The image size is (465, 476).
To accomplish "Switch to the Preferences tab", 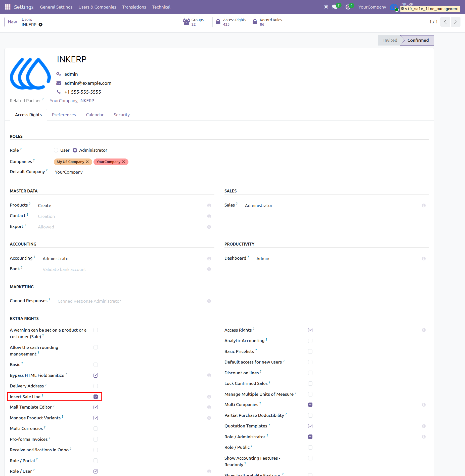I will 64,115.
